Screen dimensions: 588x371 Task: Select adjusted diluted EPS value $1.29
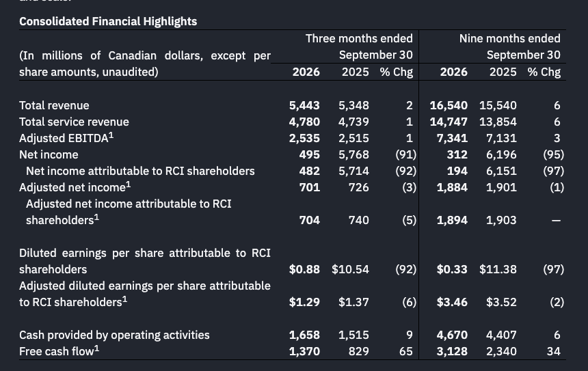click(304, 303)
